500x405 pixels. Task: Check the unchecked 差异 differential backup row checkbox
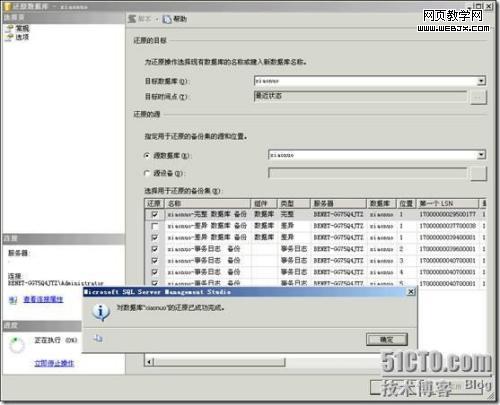point(155,226)
